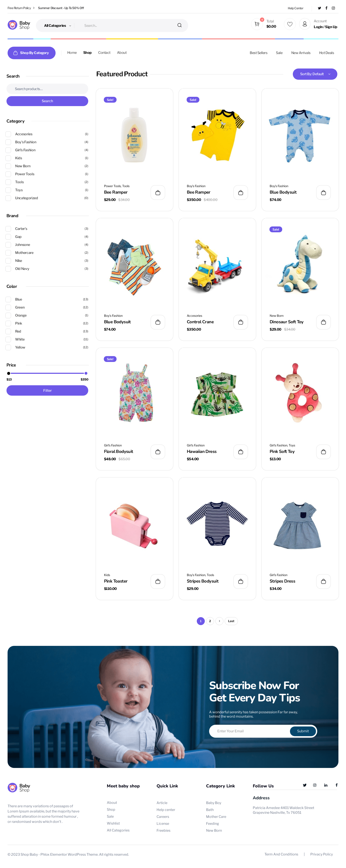This screenshot has width=346, height=868.
Task: Click the search magnifier icon in header
Action: click(x=179, y=25)
